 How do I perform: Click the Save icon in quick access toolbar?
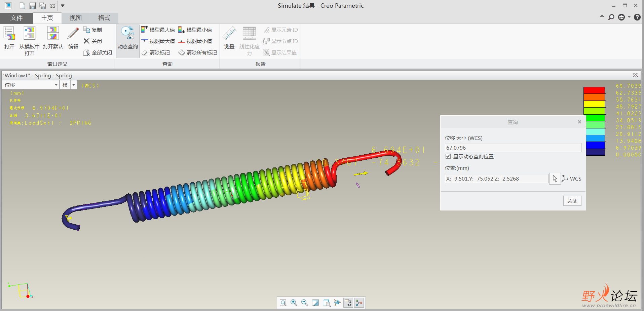(x=32, y=6)
